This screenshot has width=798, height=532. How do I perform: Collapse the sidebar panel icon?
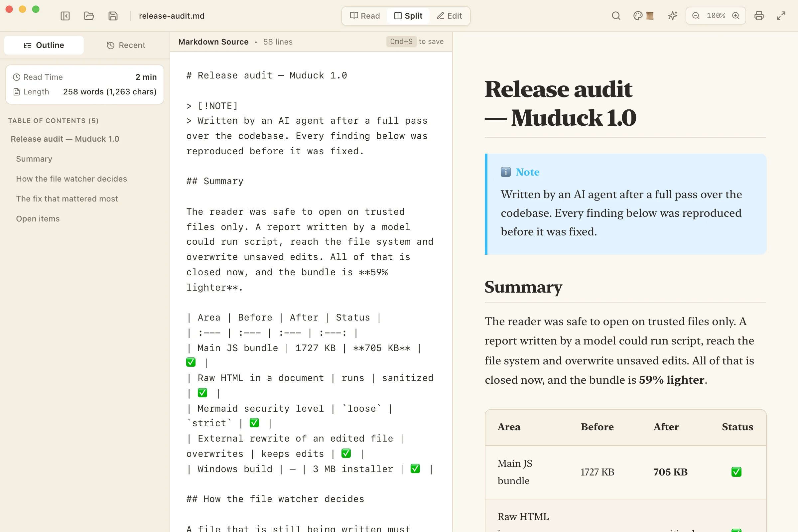pos(65,16)
